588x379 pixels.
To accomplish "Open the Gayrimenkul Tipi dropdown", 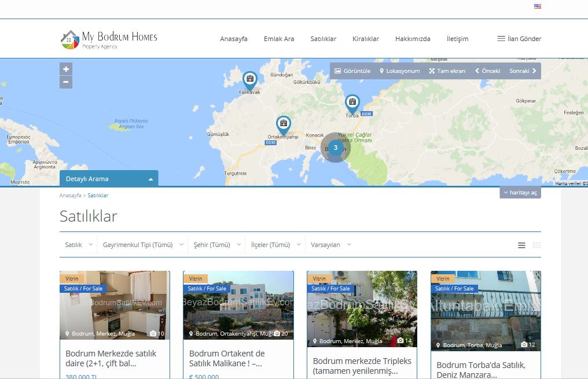I will (x=143, y=245).
